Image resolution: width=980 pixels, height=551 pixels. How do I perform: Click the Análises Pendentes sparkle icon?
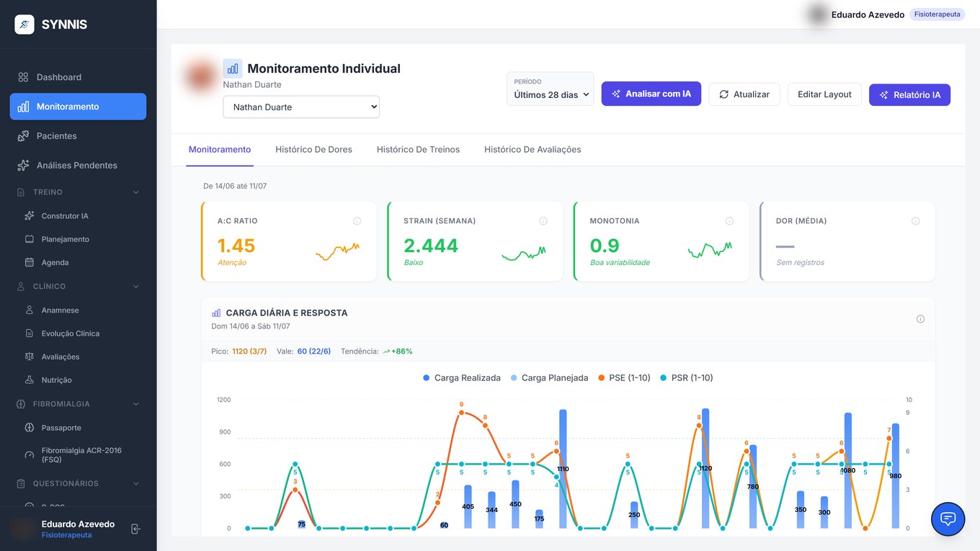23,166
